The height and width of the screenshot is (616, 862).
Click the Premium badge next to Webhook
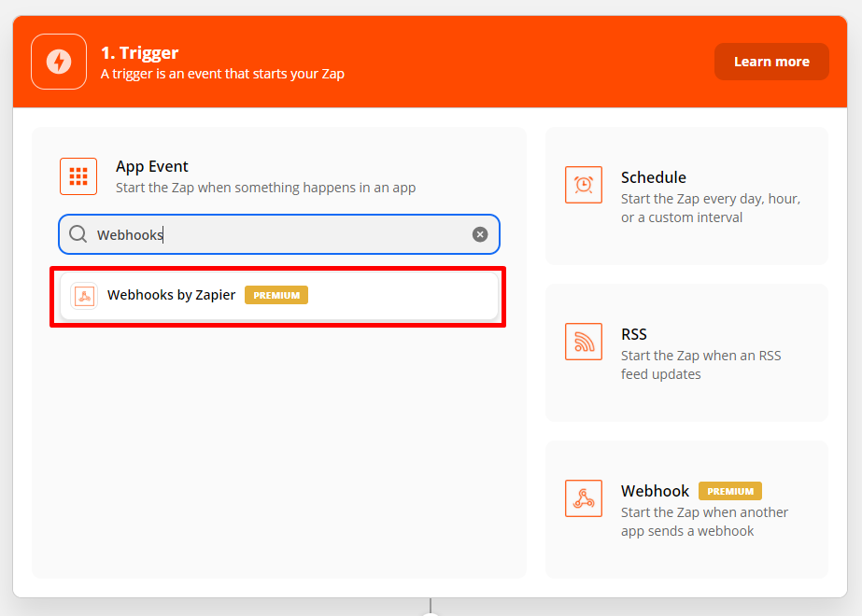[730, 491]
